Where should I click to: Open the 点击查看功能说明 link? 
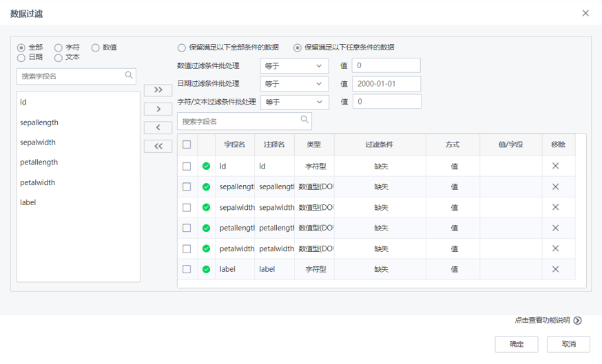[542, 320]
